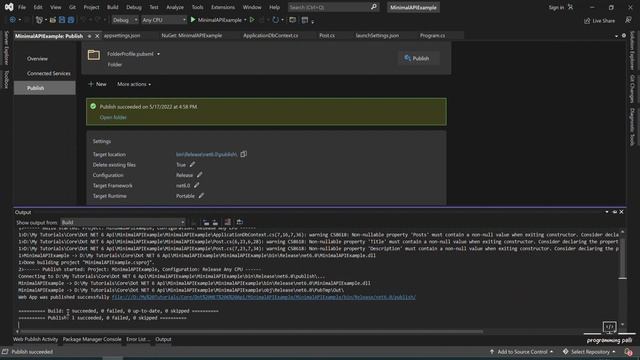The image size is (640, 360).
Task: Open the File menu
Action: pos(22,7)
